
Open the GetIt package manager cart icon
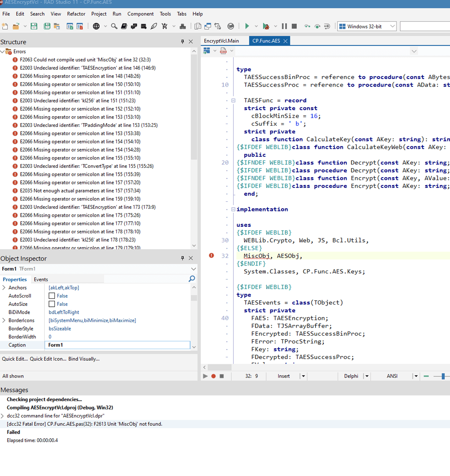tap(164, 26)
